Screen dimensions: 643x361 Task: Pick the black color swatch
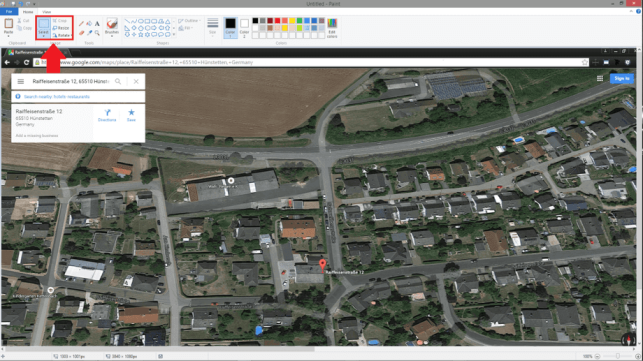coord(255,21)
